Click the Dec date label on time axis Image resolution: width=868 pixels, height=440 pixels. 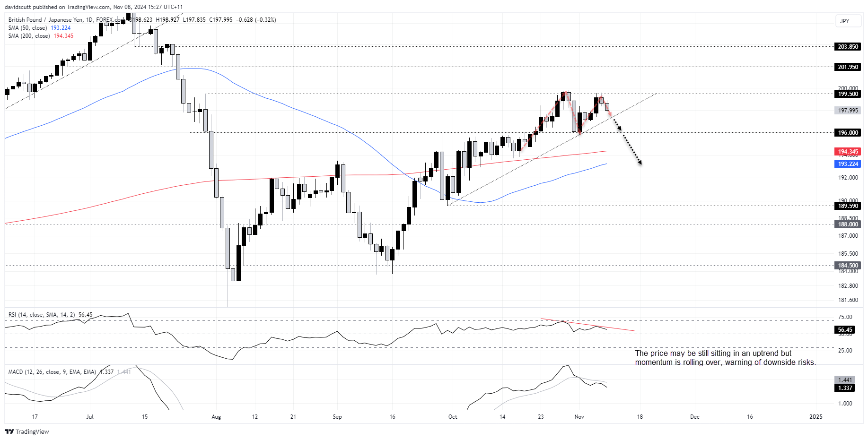pos(694,417)
